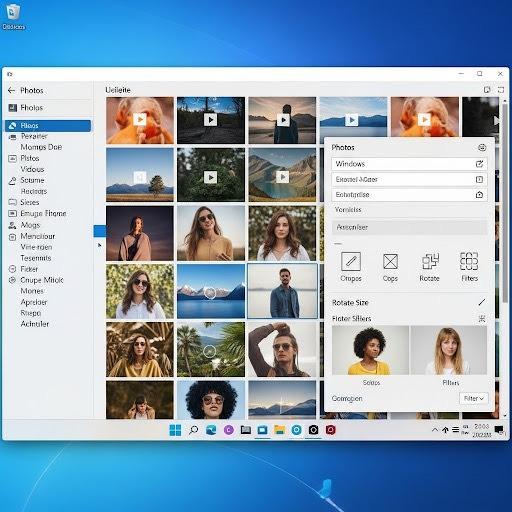The height and width of the screenshot is (512, 512).
Task: Launch Microsoft Edge from the taskbar
Action: 211,430
